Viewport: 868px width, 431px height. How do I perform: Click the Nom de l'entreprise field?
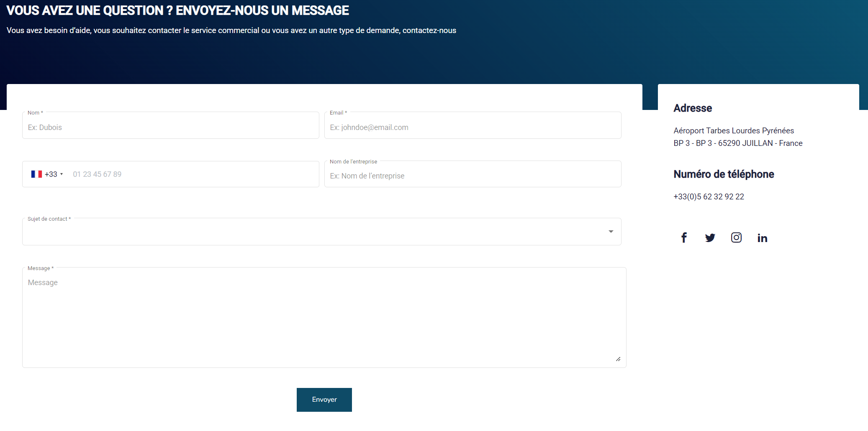tap(472, 176)
